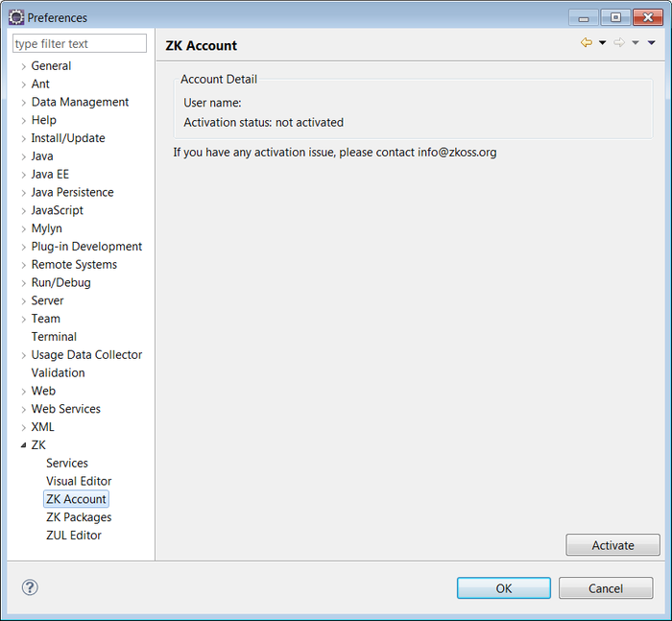Viewport: 672px width, 621px height.
Task: Expand the Usage Data Collector arrow
Action: (24, 355)
